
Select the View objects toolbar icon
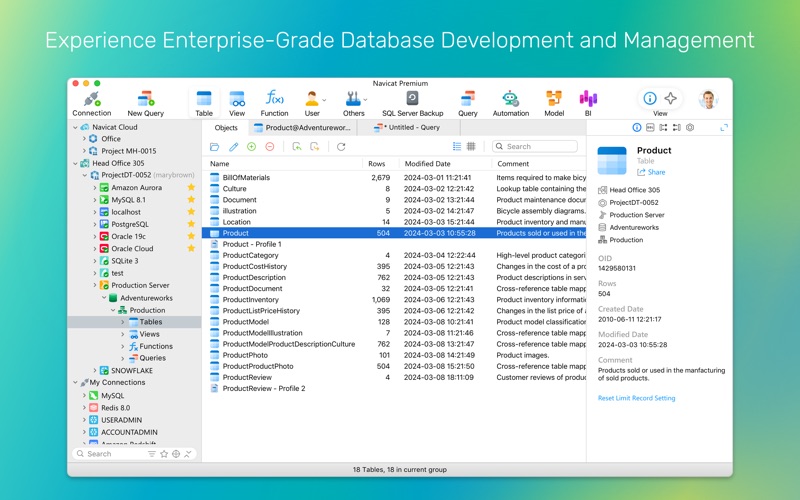(237, 104)
